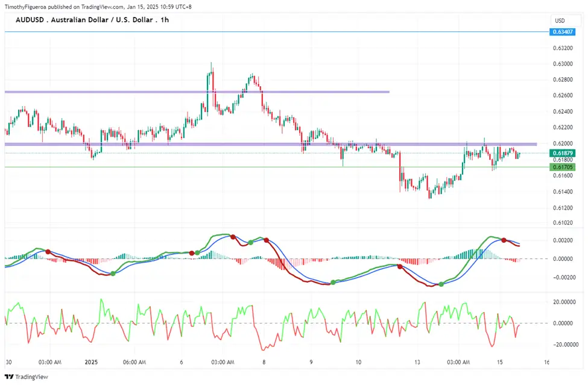Click the 2025 date label on time axis
The width and height of the screenshot is (588, 385).
pos(91,362)
